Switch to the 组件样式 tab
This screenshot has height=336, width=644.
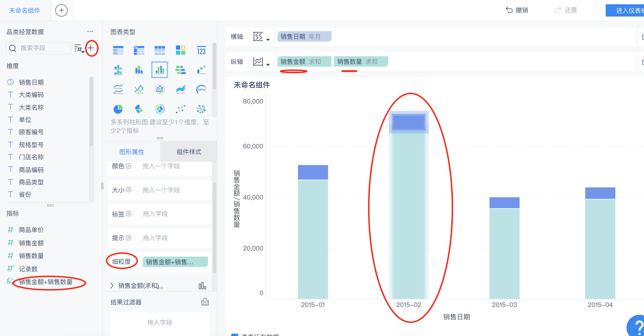pyautogui.click(x=188, y=152)
